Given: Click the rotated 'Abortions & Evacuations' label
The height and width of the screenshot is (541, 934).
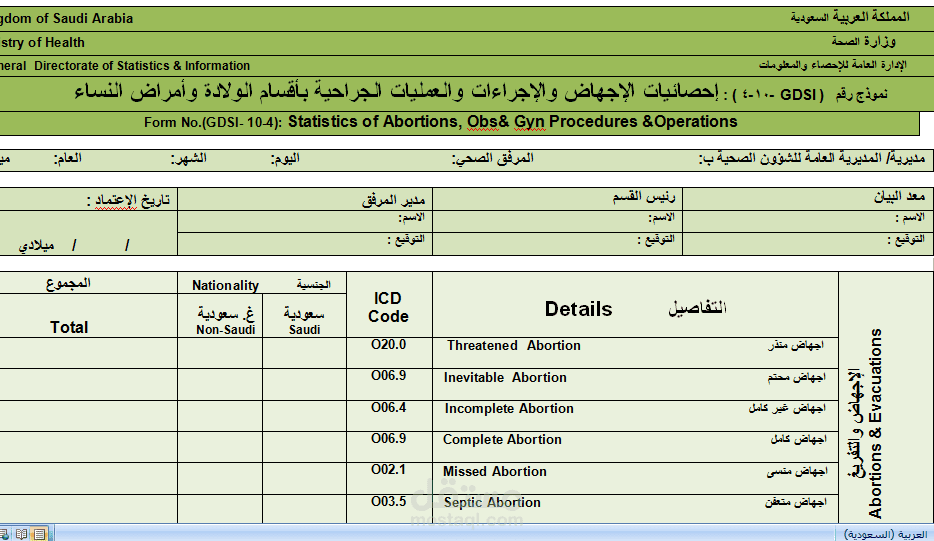Looking at the screenshot, I should [x=874, y=423].
